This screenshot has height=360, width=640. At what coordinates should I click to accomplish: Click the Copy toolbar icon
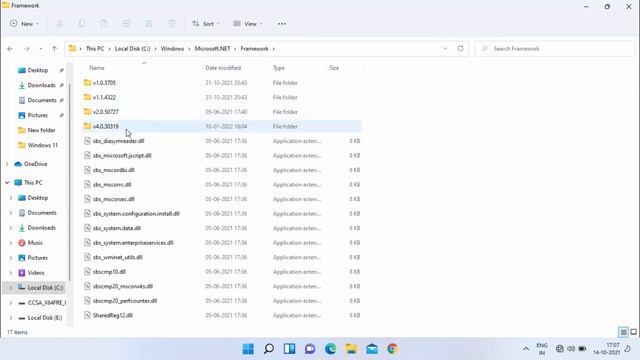82,24
